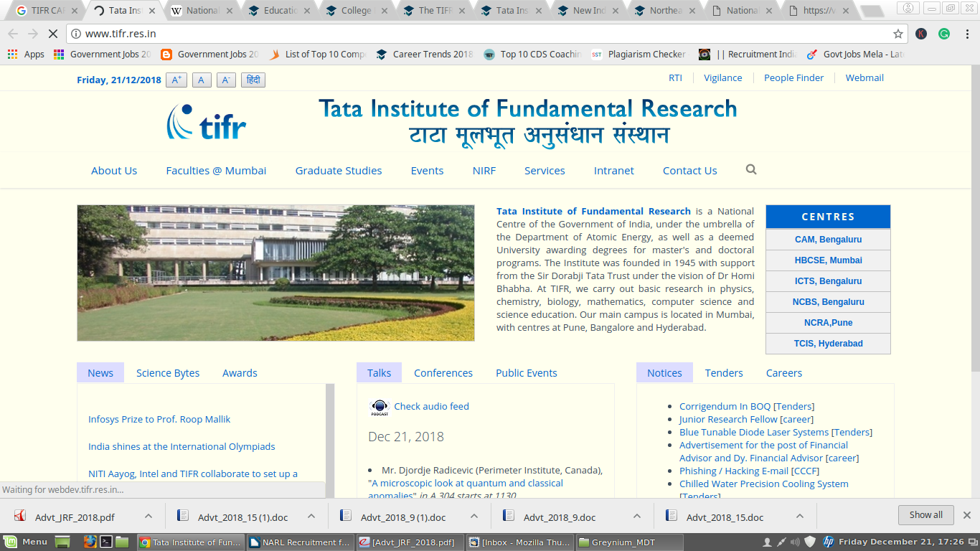Open the CAM, Bengaluru centre link
This screenshot has width=980, height=551.
click(x=828, y=240)
